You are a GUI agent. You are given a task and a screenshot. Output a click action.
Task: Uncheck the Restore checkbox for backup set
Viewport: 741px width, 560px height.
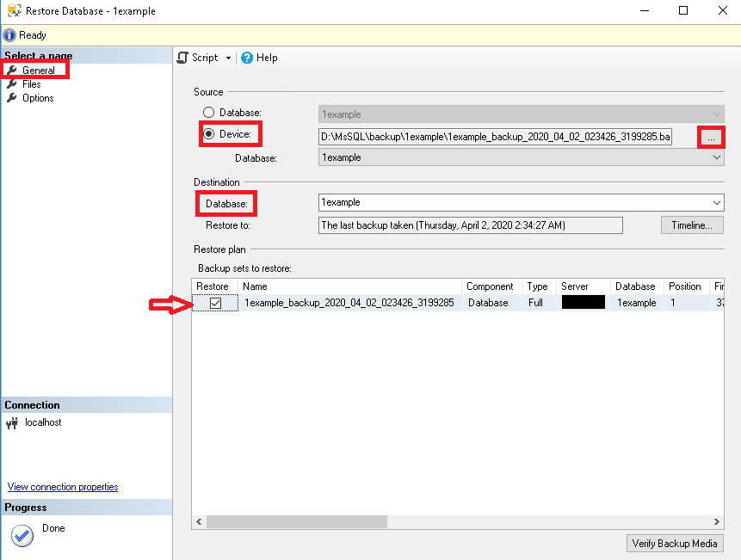point(216,303)
